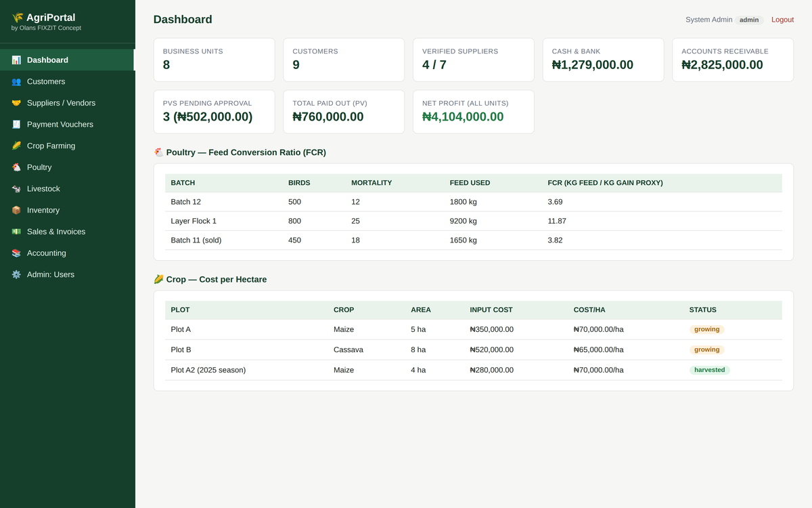The height and width of the screenshot is (508, 812).
Task: Click the ₦520,000.00 input cost value
Action: point(492,350)
